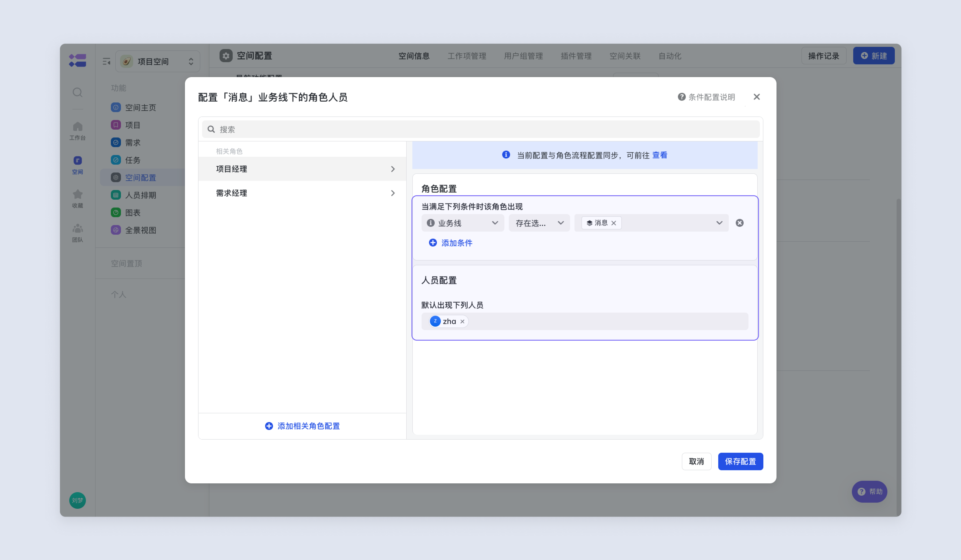Click the zha member avatar
The image size is (961, 560).
[x=435, y=321]
